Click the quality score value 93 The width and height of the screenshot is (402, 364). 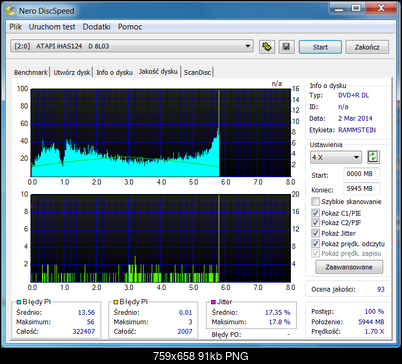(381, 289)
